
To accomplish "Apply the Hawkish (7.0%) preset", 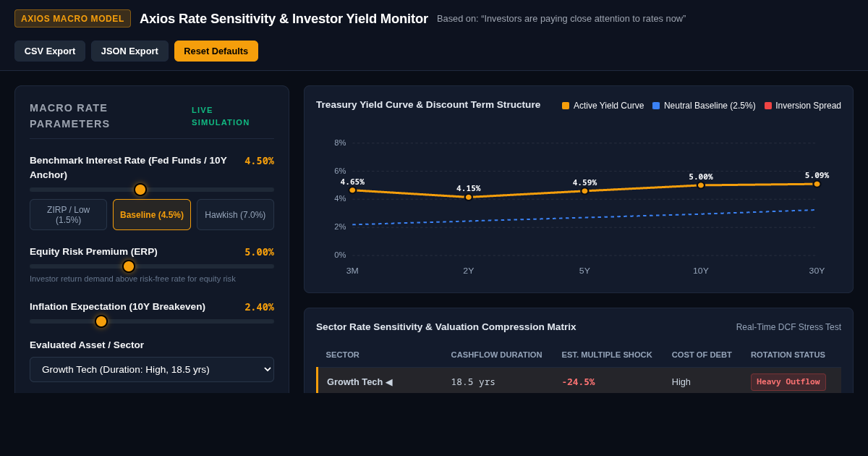I will point(235,215).
